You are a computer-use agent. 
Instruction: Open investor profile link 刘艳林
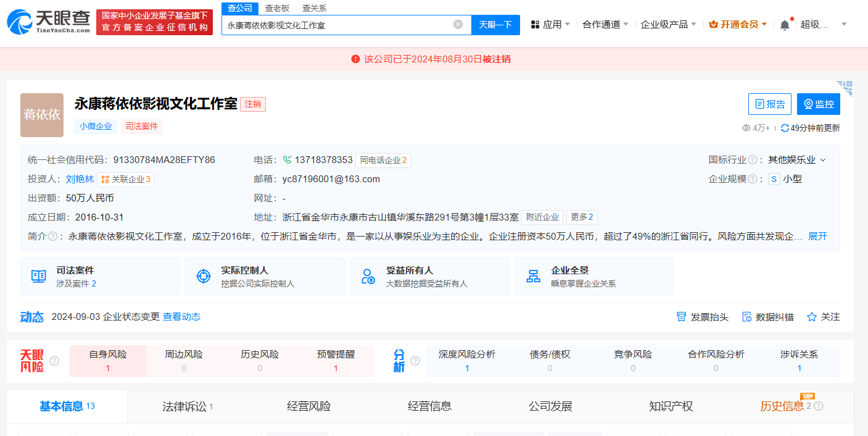click(x=80, y=178)
